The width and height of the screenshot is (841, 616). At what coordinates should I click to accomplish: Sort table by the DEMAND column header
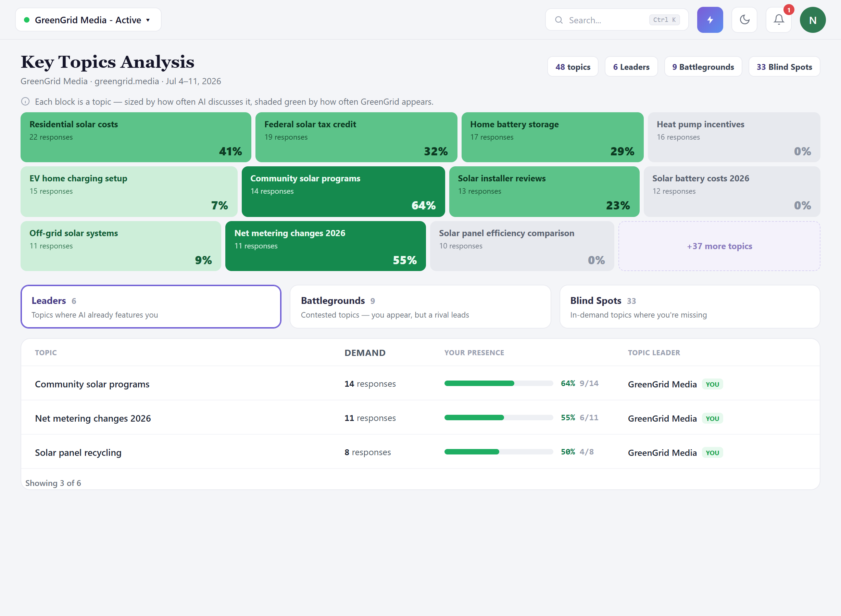click(365, 353)
